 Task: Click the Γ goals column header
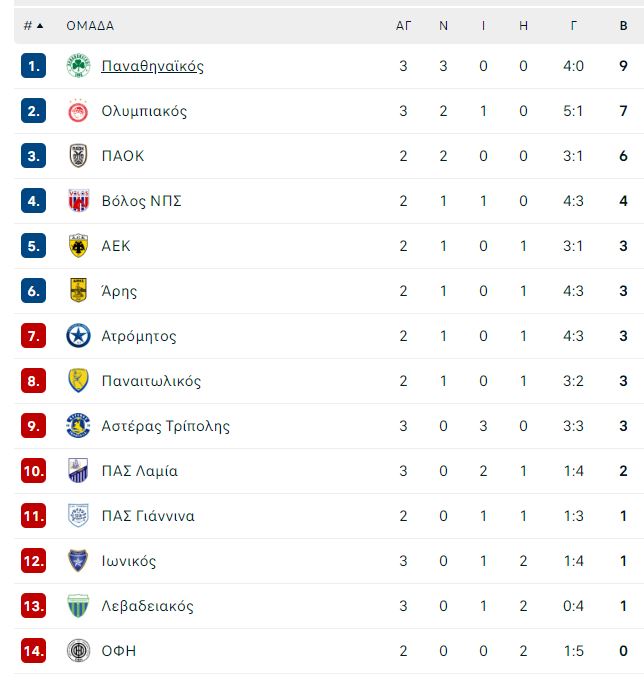click(573, 26)
